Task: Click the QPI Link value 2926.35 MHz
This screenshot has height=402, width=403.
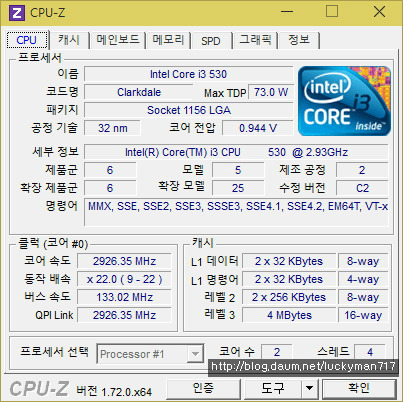Action: pyautogui.click(x=124, y=315)
